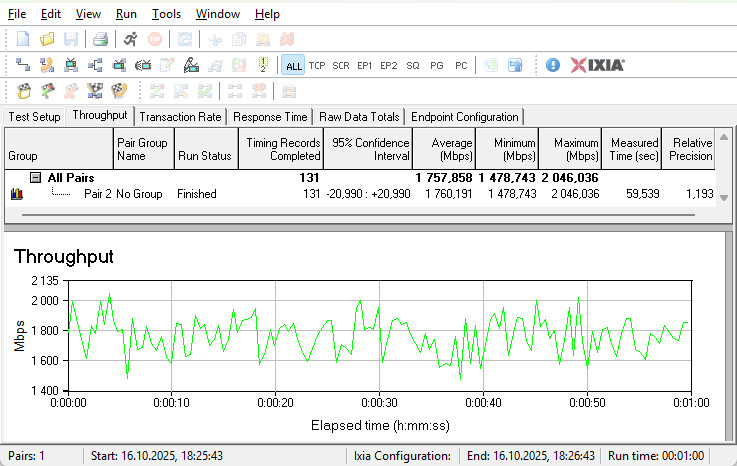The height and width of the screenshot is (466, 737).
Task: Click the Average (Mbps) column header
Action: tap(444, 149)
